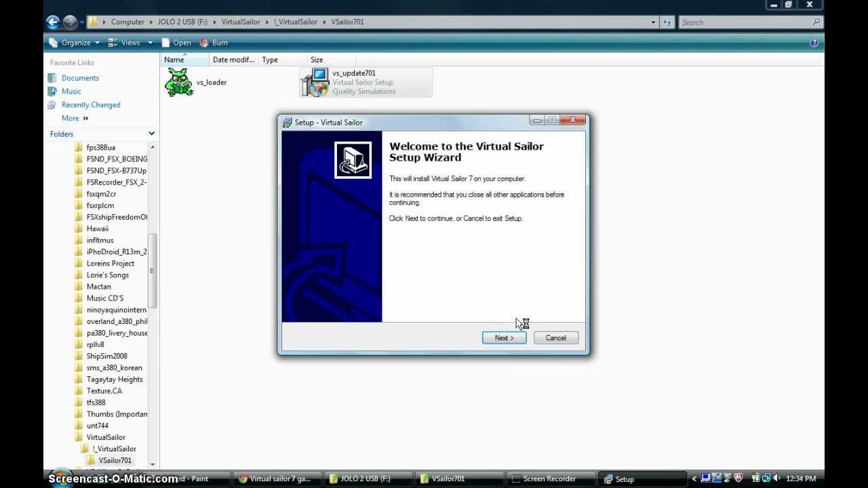The height and width of the screenshot is (488, 868).
Task: Select VirtualSailor folder in tree
Action: pyautogui.click(x=106, y=437)
